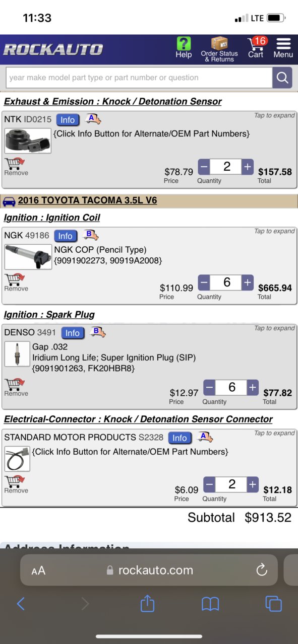Open 2016 Toyota Tacoma 3.5L V6 link
Screen dimensions: 298x644
click(x=87, y=200)
